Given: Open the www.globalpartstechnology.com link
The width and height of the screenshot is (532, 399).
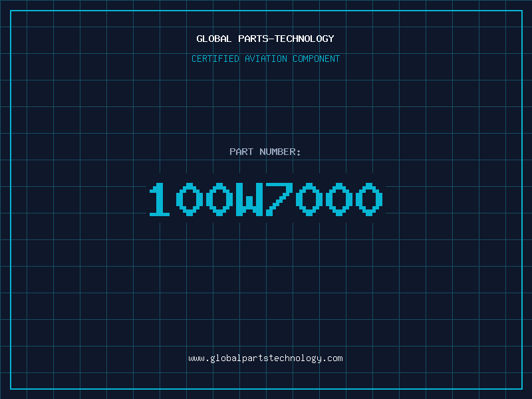Looking at the screenshot, I should point(265,358).
